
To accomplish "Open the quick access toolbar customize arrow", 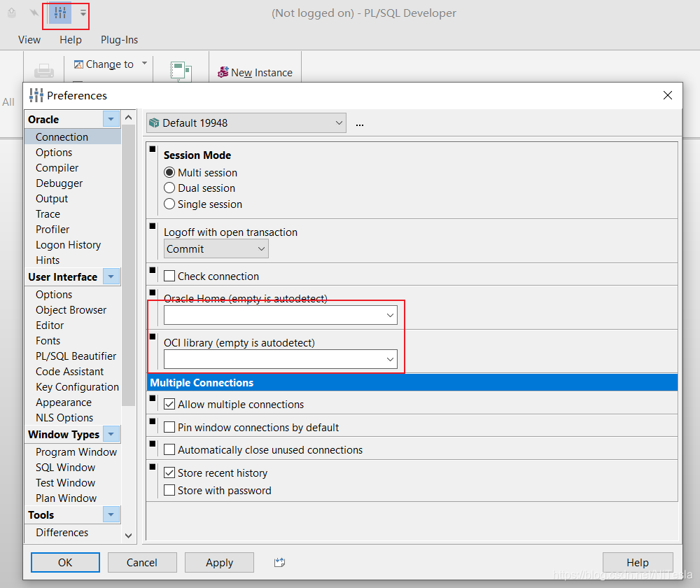I will tap(83, 13).
